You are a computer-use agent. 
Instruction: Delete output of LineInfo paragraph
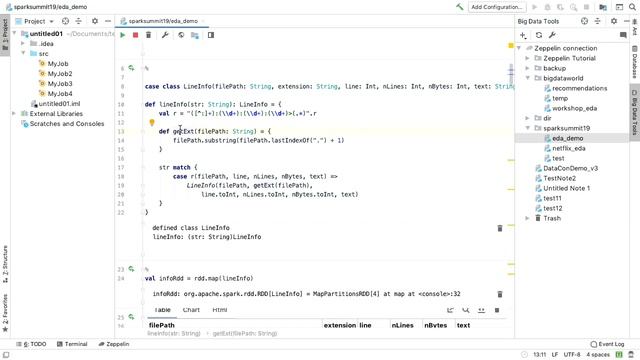(500, 228)
